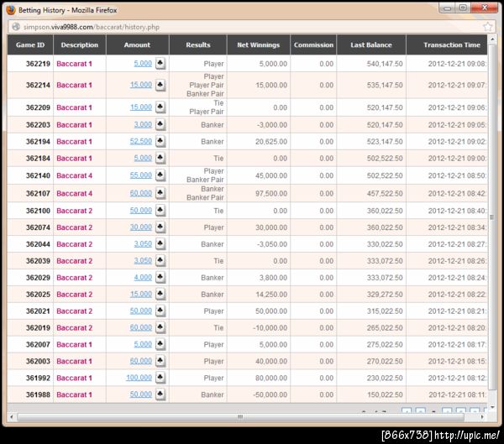Open amount link 100,000 for game 361992
504x444 pixels.
click(x=139, y=378)
